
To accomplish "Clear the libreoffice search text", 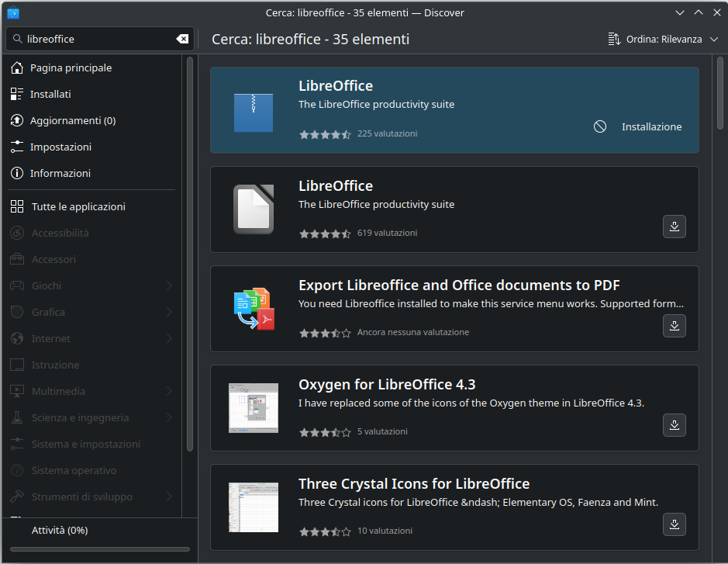I will 182,39.
